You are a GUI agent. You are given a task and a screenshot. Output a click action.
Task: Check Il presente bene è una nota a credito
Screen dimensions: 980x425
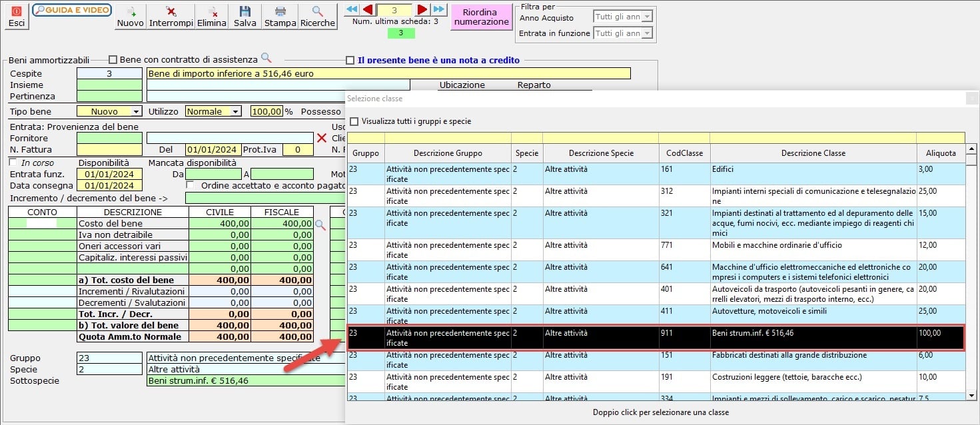[350, 61]
